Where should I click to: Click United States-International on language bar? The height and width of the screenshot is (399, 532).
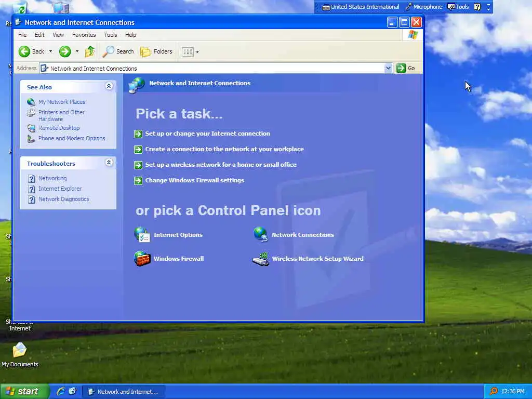[x=361, y=7]
